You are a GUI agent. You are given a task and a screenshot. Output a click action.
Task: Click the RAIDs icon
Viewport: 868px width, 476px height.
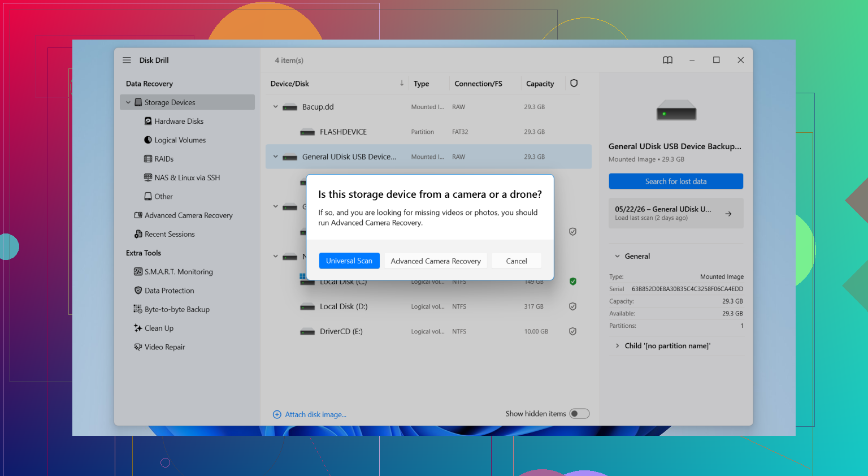point(148,159)
